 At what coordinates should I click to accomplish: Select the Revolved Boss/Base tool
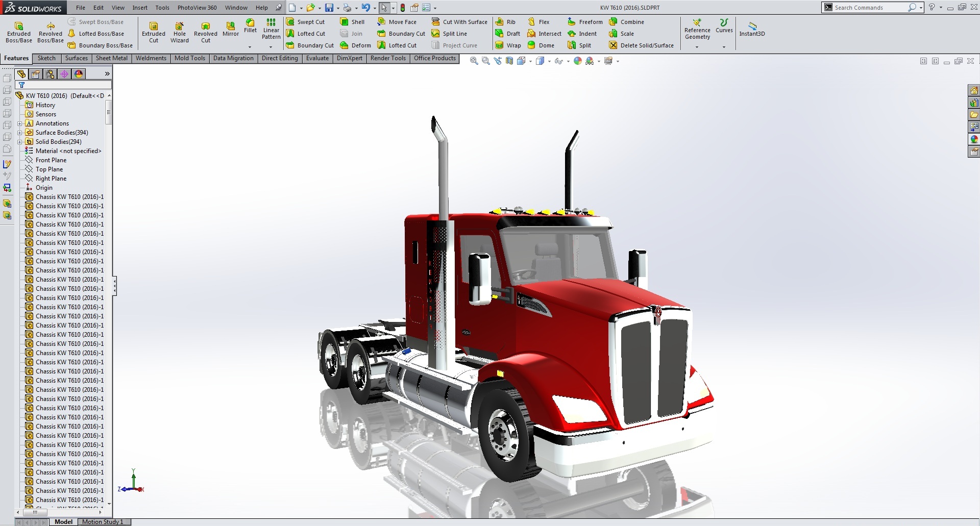(51, 32)
